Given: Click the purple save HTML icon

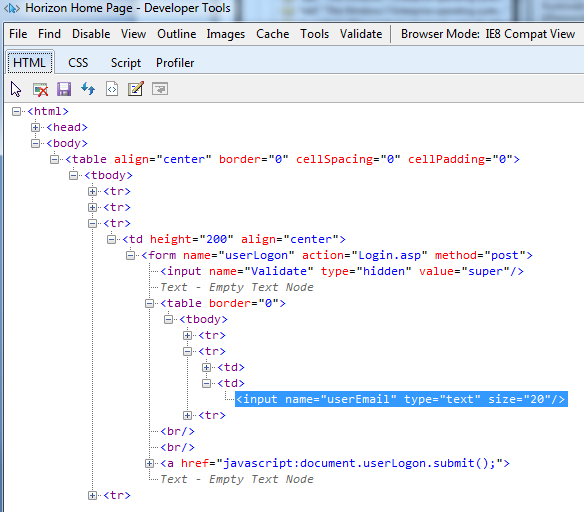Looking at the screenshot, I should coord(64,89).
